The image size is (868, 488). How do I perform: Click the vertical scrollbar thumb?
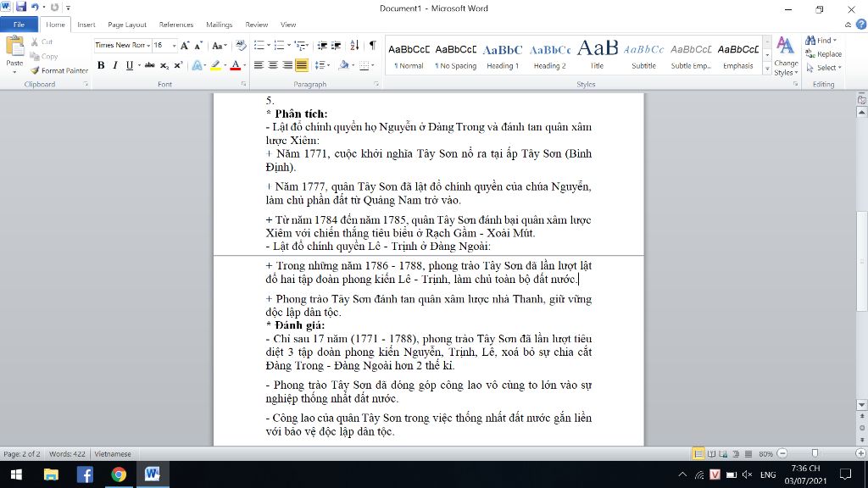[862, 260]
